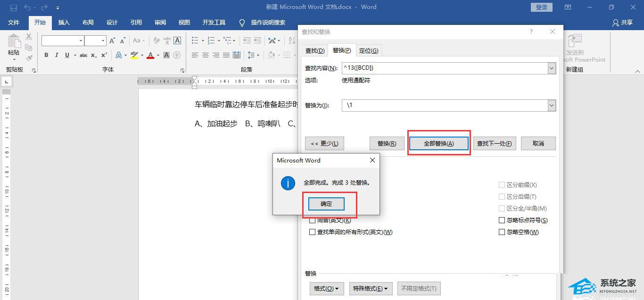Click 区分全/半角(M) checkbox

(502, 209)
